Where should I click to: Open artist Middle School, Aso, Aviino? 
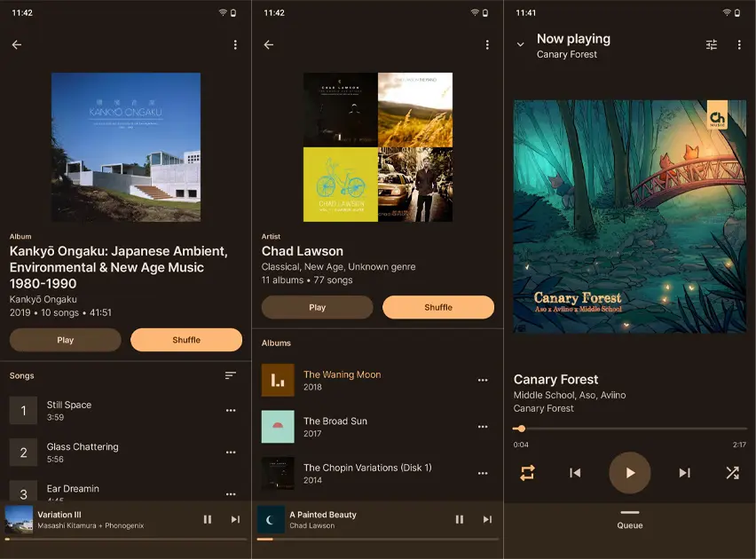coord(570,395)
